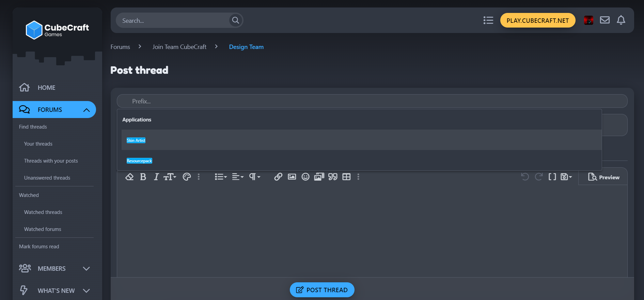Open the list type dropdown
This screenshot has width=644, height=300.
pos(221,177)
